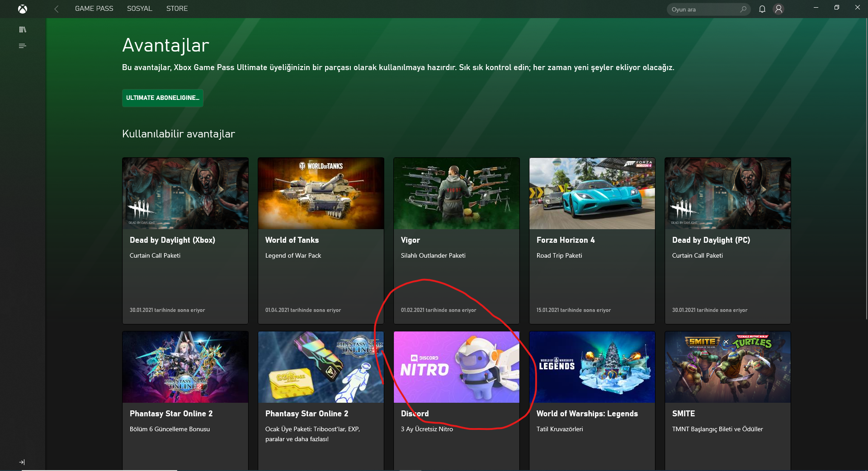Screen dimensions: 868x471
Task: Click Tatil Kruvazörleri text
Action: [x=560, y=429]
